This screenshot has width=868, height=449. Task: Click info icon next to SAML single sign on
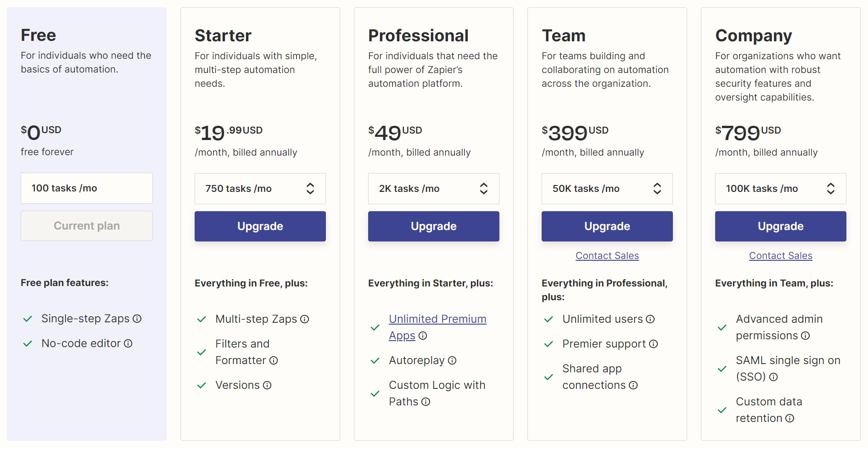pyautogui.click(x=773, y=377)
